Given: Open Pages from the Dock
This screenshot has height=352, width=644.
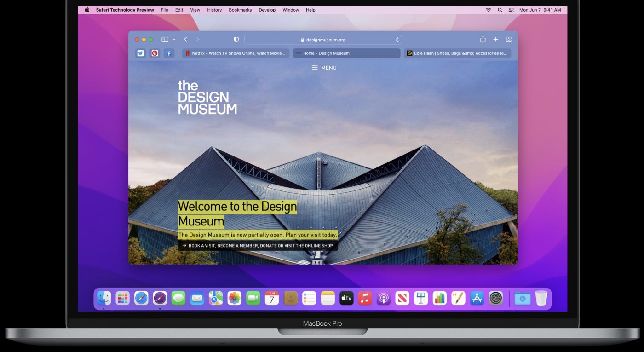Looking at the screenshot, I should tap(458, 298).
